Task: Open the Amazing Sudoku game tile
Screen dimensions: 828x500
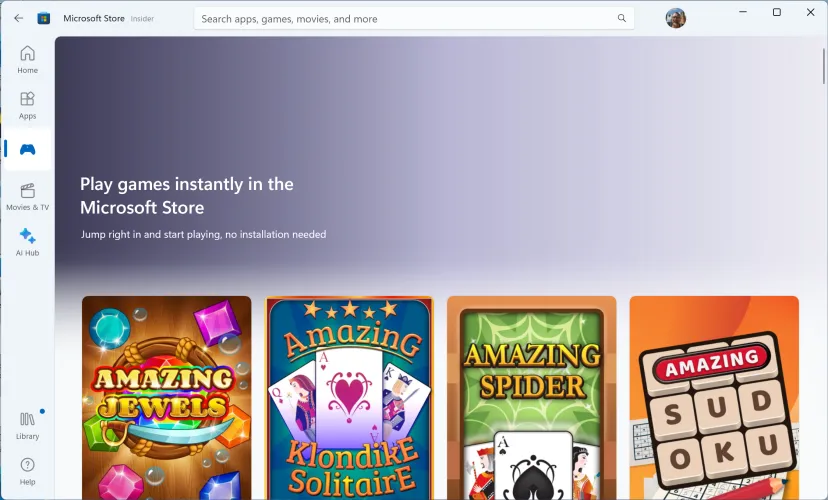Action: tap(714, 397)
